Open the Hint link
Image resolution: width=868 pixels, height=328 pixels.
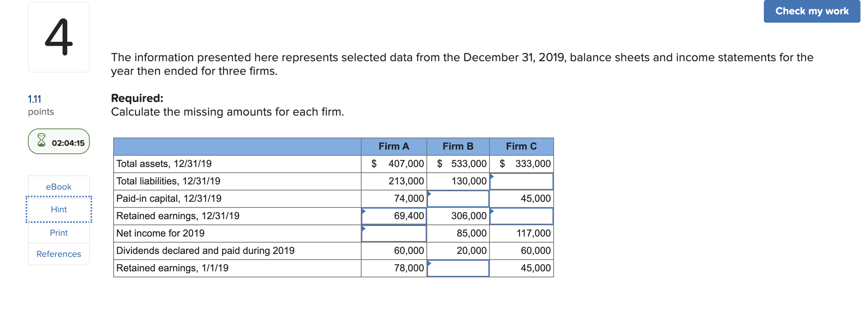(59, 209)
